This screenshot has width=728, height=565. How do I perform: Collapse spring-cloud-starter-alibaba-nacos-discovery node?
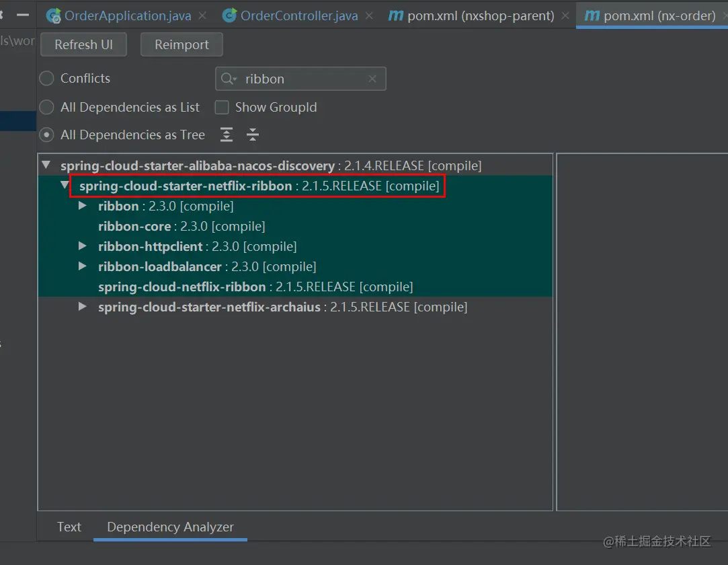pos(46,165)
